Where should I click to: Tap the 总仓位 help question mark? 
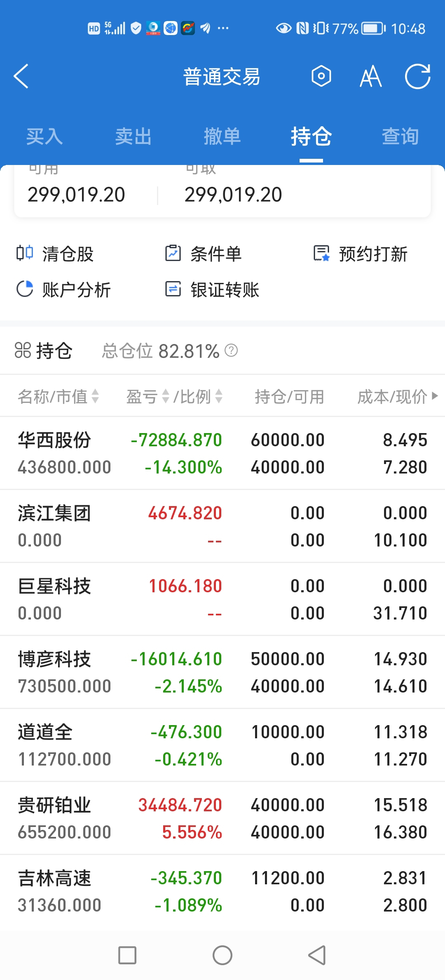point(231,351)
